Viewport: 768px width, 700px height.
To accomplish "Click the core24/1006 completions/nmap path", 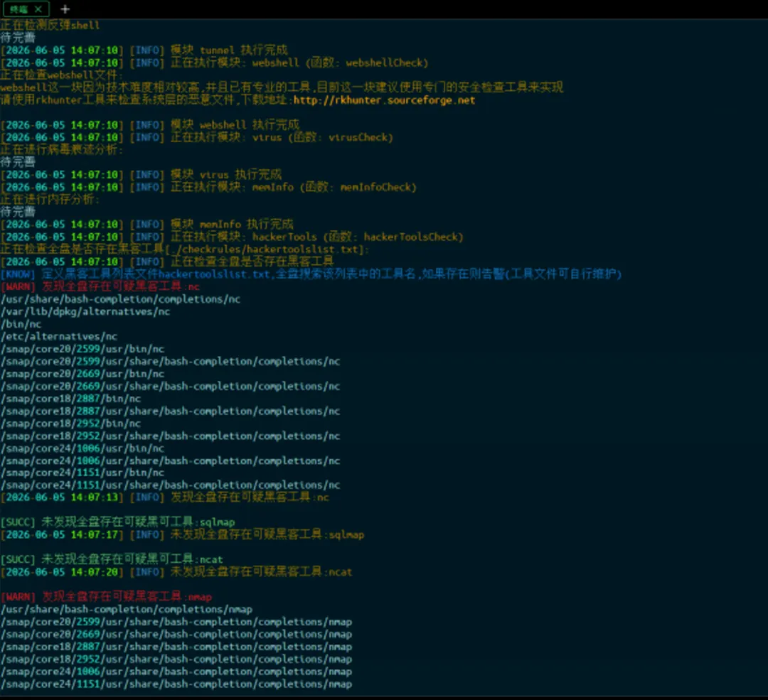I will (176, 672).
